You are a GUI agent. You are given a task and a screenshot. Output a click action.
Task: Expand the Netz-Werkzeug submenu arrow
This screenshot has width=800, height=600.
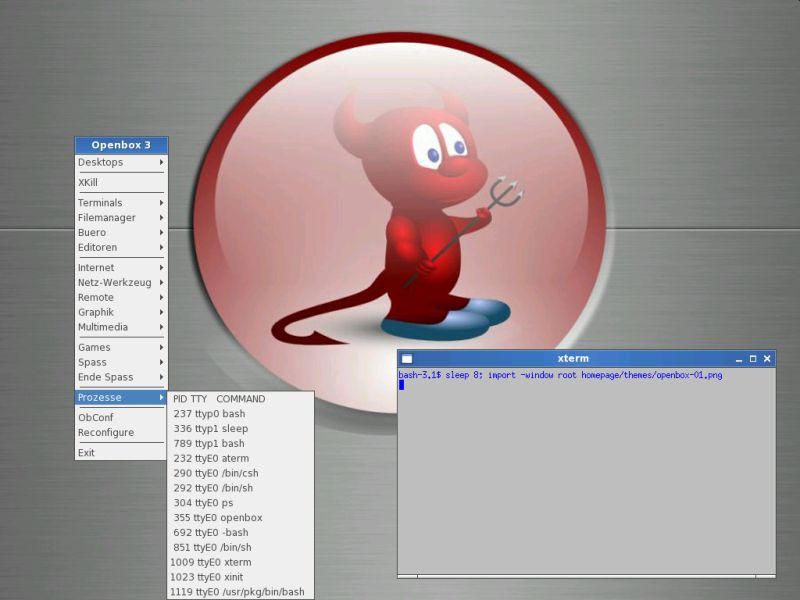[x=161, y=282]
